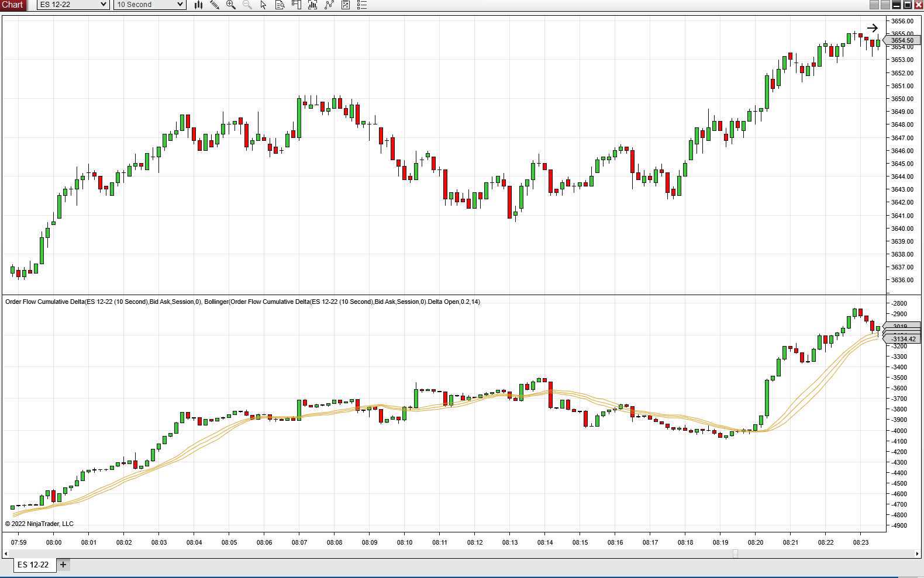Click the Chart title label

[12, 5]
